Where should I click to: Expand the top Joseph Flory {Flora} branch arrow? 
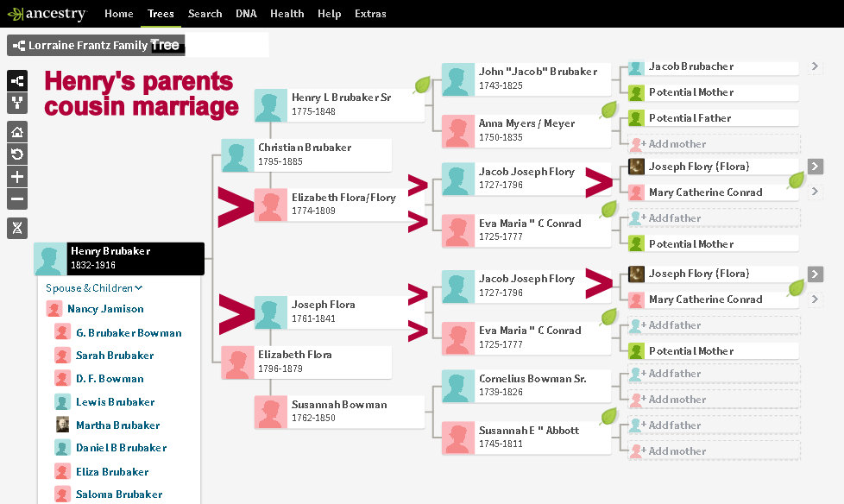click(815, 167)
